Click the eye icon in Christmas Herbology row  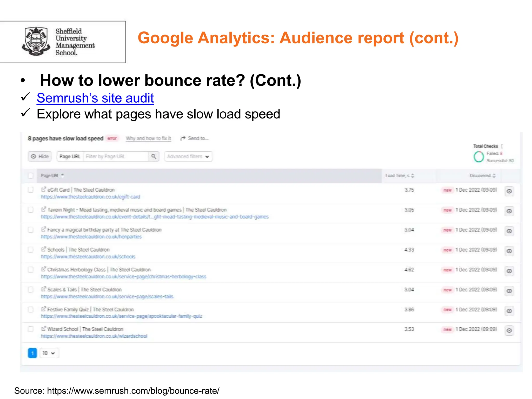[x=509, y=271]
